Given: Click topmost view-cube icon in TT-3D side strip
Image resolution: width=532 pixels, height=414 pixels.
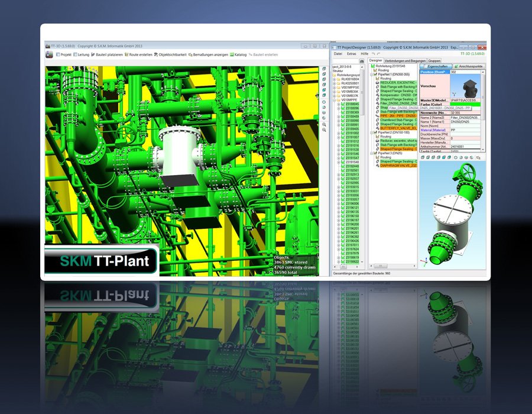Looking at the screenshot, I should pyautogui.click(x=324, y=69).
